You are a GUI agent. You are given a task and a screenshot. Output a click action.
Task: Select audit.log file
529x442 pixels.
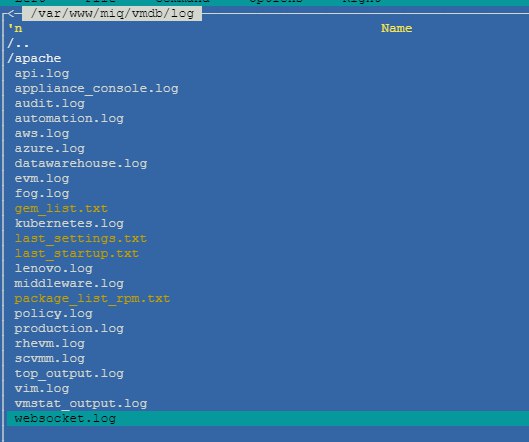coord(50,103)
